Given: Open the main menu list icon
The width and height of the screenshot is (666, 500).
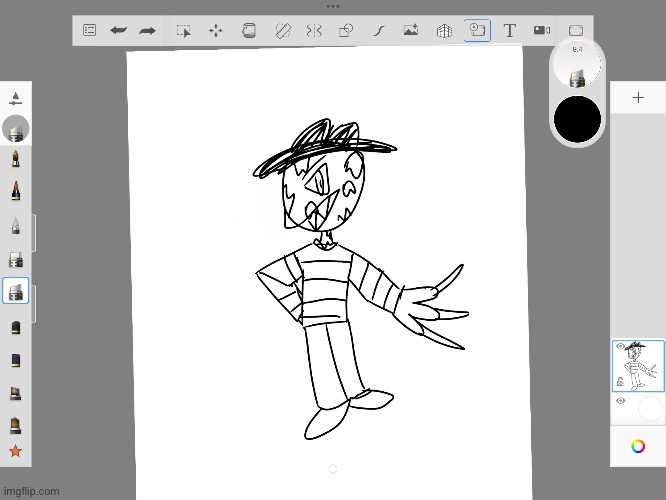Looking at the screenshot, I should point(89,31).
